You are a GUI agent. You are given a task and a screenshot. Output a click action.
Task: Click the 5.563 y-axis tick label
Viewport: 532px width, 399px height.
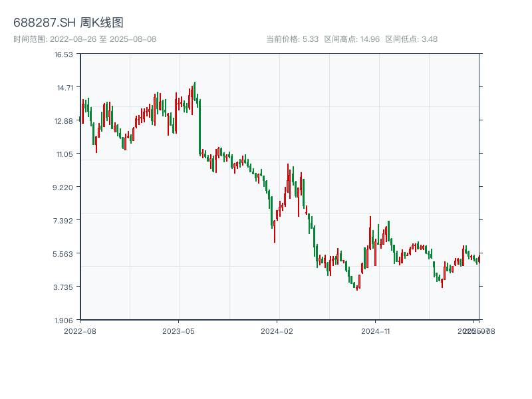(x=64, y=254)
